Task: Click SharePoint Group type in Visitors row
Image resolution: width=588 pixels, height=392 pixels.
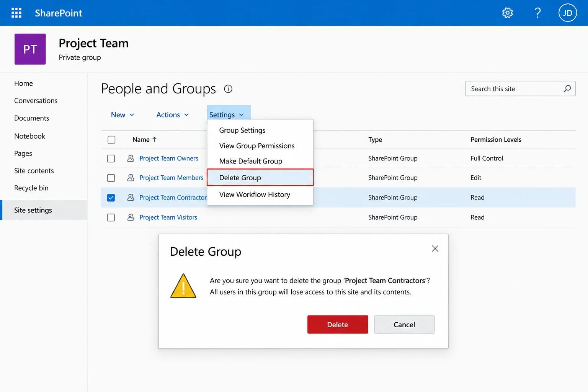Action: click(393, 217)
